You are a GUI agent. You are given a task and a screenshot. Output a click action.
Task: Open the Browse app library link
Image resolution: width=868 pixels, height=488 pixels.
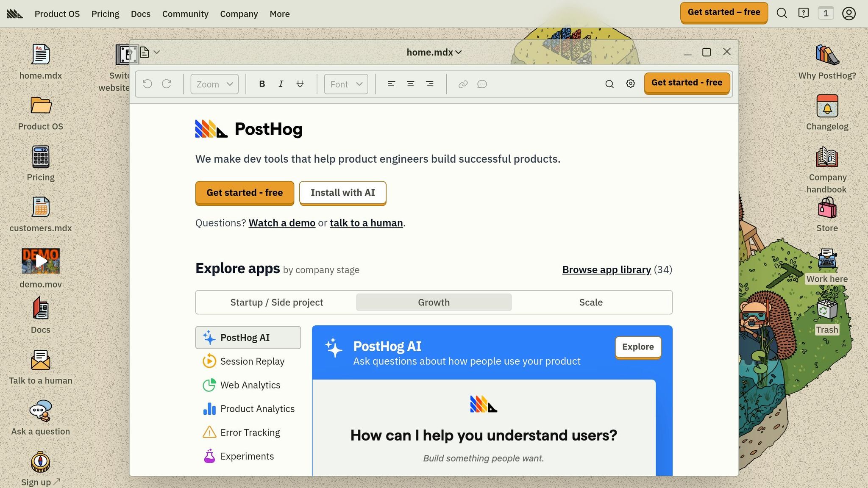606,269
